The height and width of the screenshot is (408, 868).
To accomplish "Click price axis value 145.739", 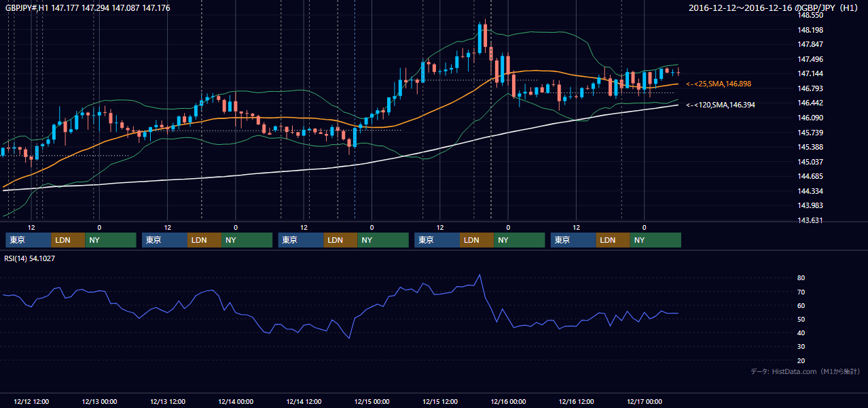I will click(x=810, y=133).
